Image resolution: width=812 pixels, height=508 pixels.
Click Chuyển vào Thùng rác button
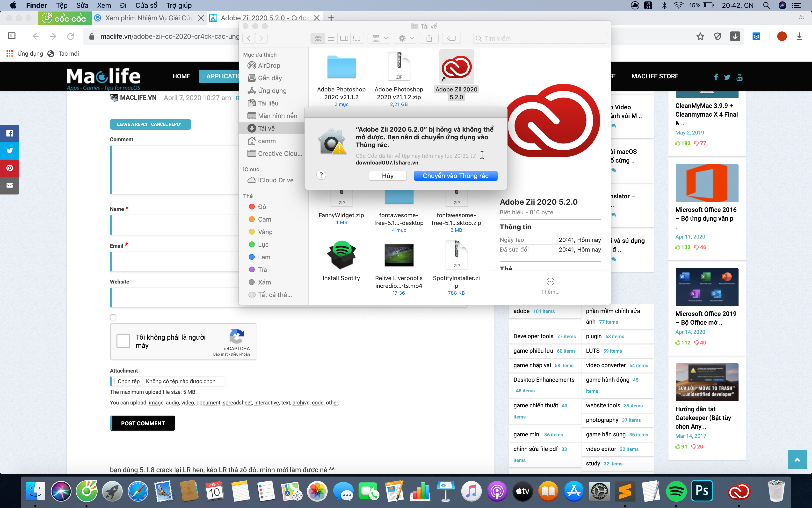[455, 176]
